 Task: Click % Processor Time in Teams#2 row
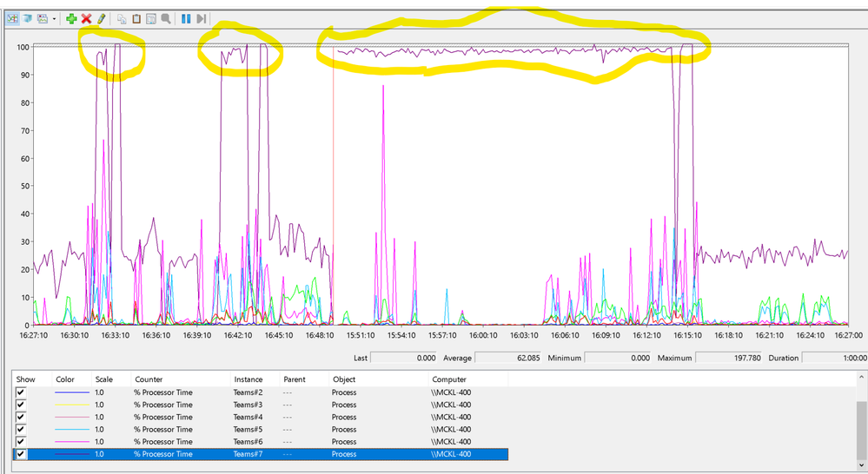[162, 392]
